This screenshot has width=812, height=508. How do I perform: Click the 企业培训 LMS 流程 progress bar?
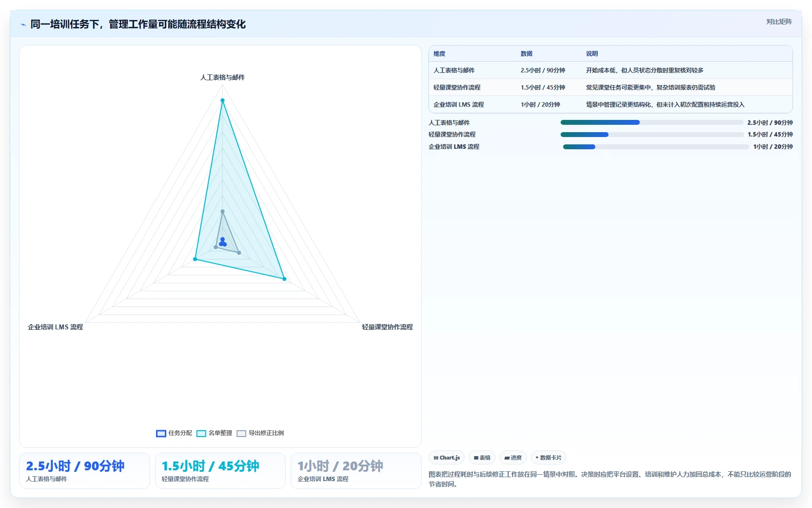click(655, 147)
